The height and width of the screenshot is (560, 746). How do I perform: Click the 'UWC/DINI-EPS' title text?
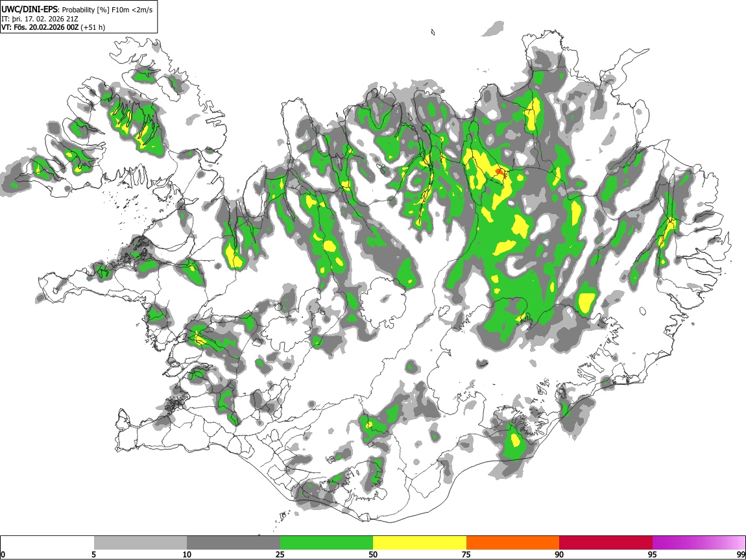pyautogui.click(x=30, y=10)
